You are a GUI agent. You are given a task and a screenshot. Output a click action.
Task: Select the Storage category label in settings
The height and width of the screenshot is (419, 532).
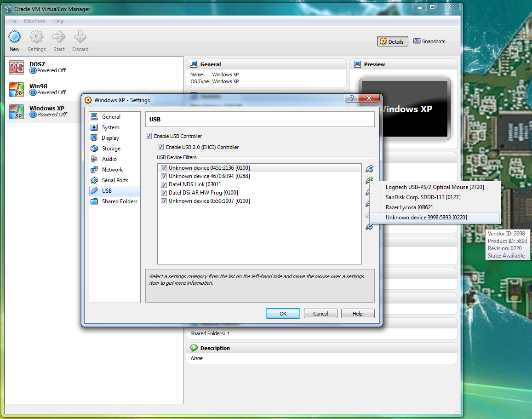coord(111,149)
